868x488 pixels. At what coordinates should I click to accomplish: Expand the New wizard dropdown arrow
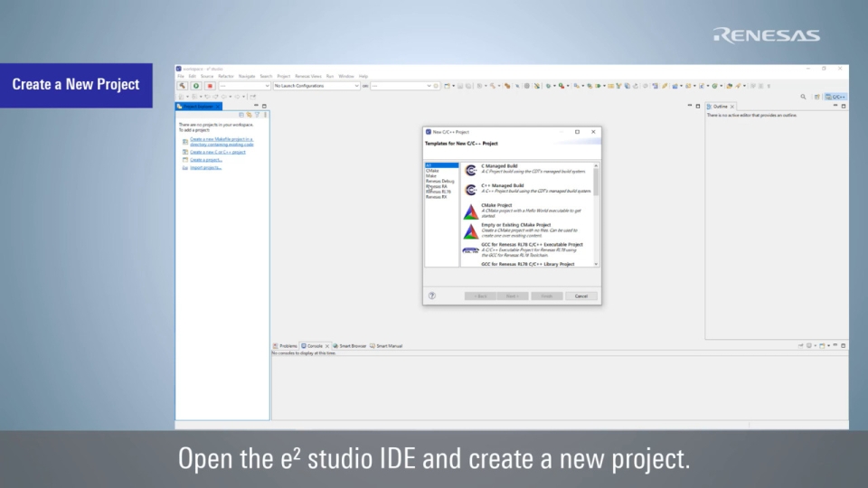[x=453, y=86]
